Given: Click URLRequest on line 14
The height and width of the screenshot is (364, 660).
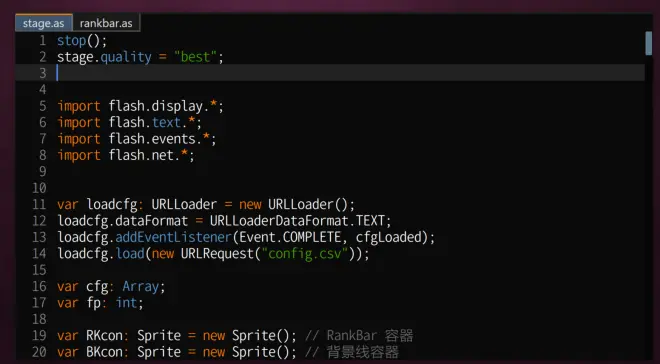Looking at the screenshot, I should click(x=217, y=254).
